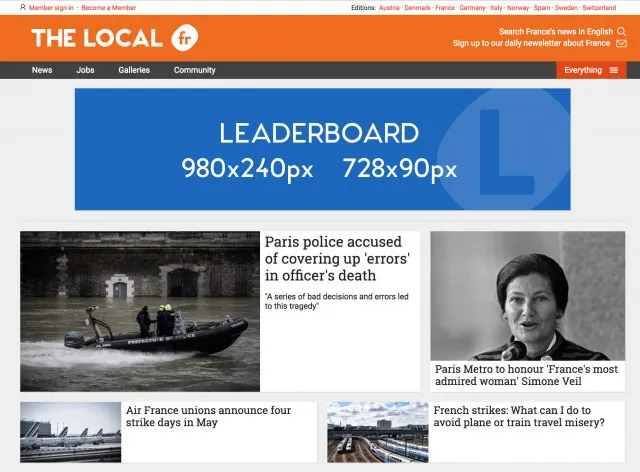Open the News menu item
Image resolution: width=640 pixels, height=472 pixels.
(x=42, y=70)
